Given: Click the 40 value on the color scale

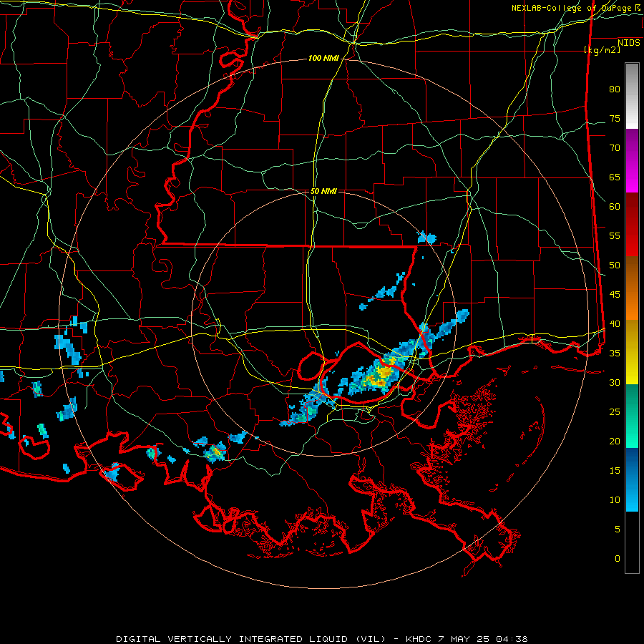Looking at the screenshot, I should [x=615, y=324].
